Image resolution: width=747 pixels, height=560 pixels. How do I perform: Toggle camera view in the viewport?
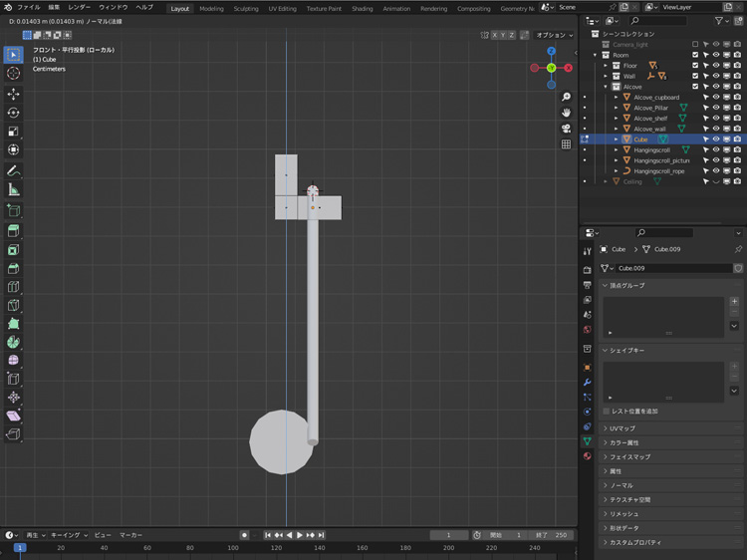pos(566,128)
